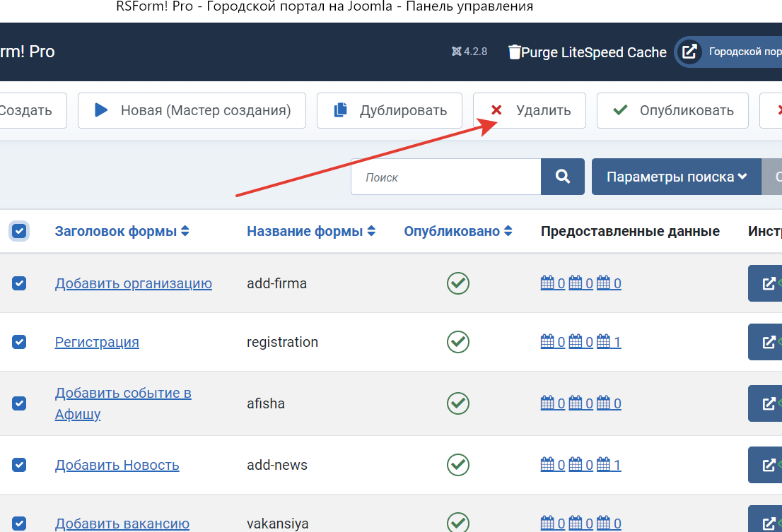Click external link icon beside Городской портал

[x=689, y=52]
